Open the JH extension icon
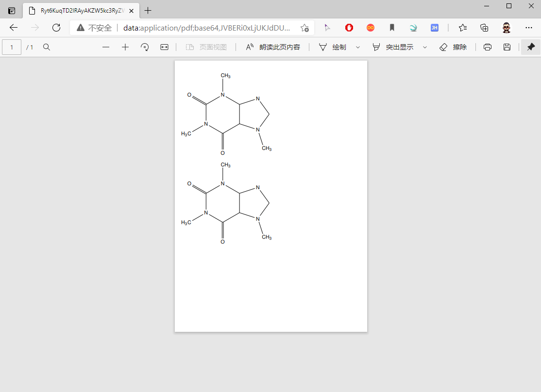The image size is (541, 392). (434, 28)
